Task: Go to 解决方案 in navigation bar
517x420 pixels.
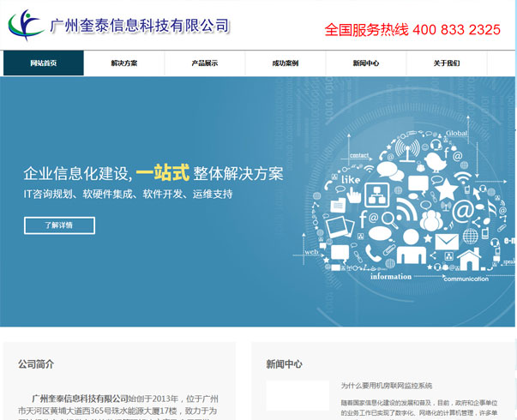Action: pos(123,63)
